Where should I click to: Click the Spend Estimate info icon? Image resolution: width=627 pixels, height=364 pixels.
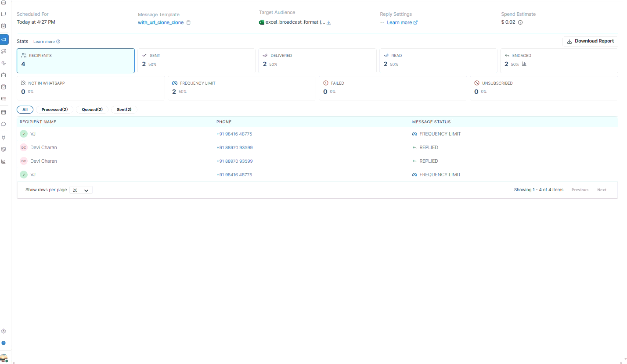(x=520, y=22)
